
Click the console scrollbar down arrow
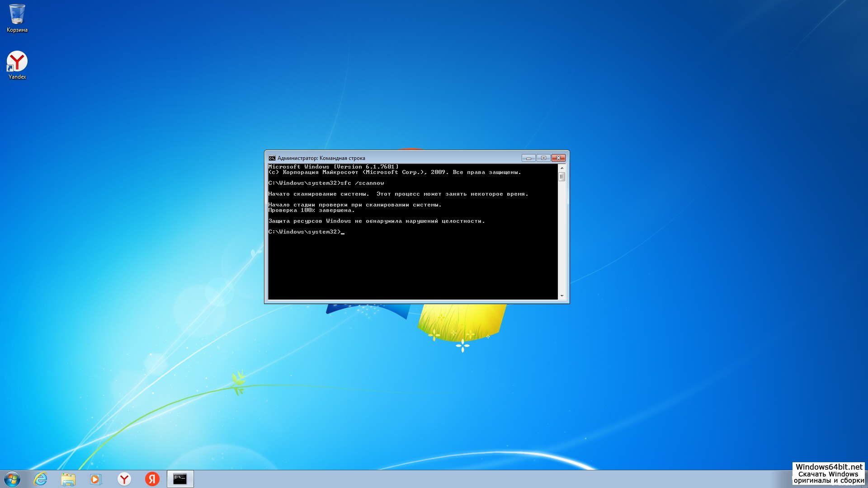click(562, 296)
